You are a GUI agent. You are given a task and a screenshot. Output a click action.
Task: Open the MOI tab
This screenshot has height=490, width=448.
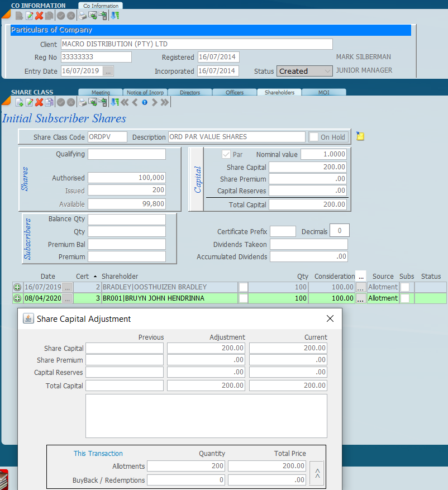coord(323,92)
